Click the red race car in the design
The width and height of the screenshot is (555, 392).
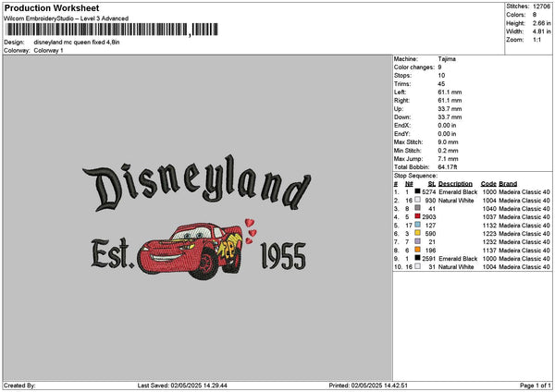click(190, 251)
